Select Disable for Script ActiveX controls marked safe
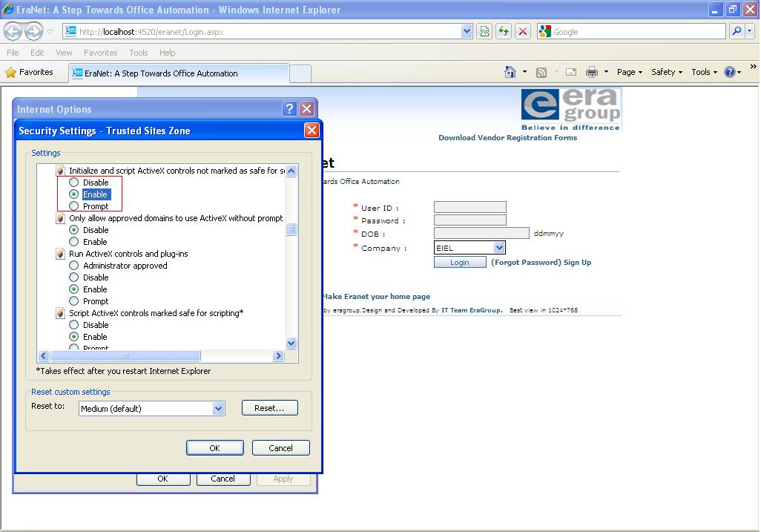This screenshot has width=761, height=532. click(x=73, y=325)
